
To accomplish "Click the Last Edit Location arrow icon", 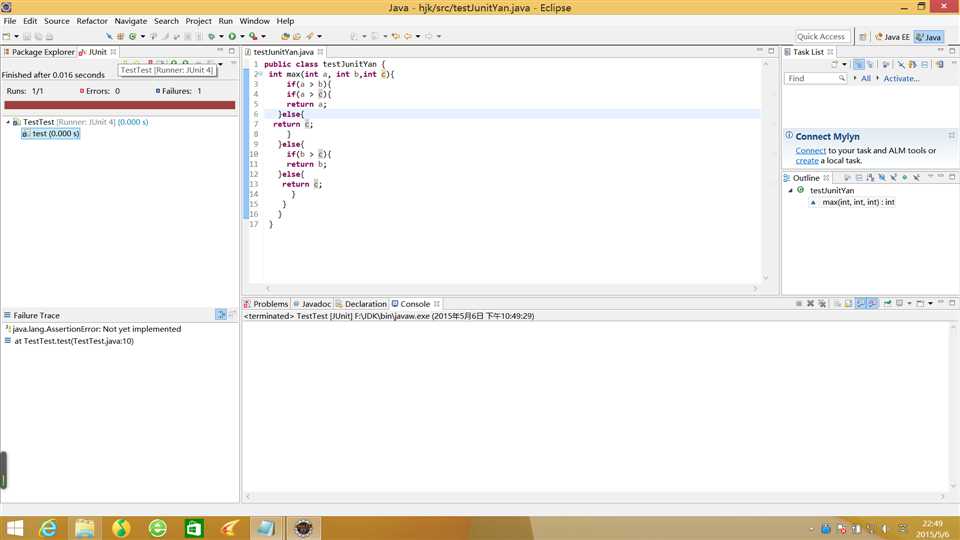I will point(396,36).
